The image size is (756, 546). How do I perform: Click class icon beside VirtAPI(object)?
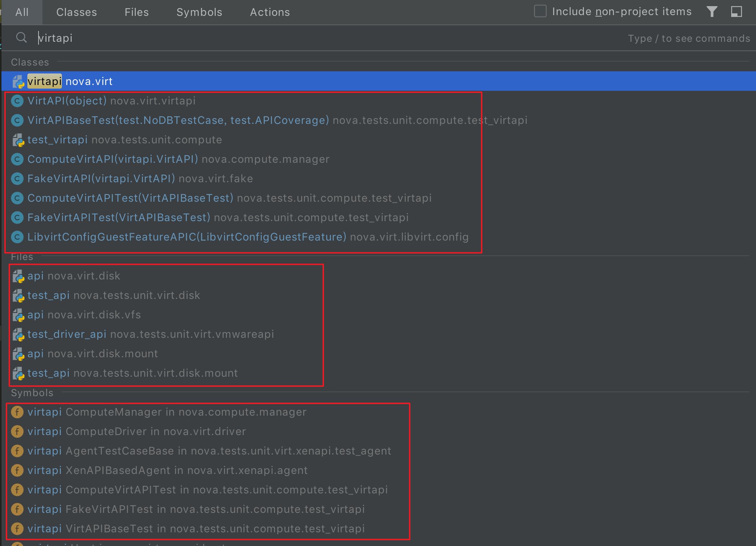coord(17,101)
